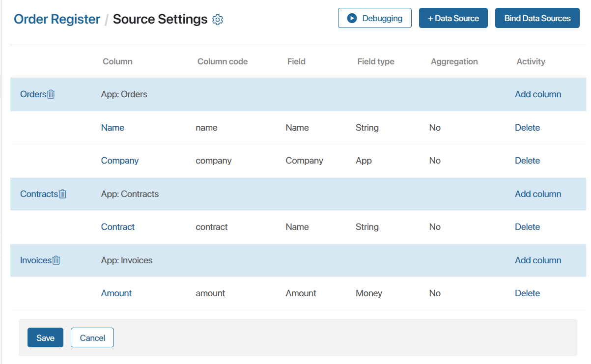Click the 'Column' header
The width and height of the screenshot is (591, 364).
(117, 61)
